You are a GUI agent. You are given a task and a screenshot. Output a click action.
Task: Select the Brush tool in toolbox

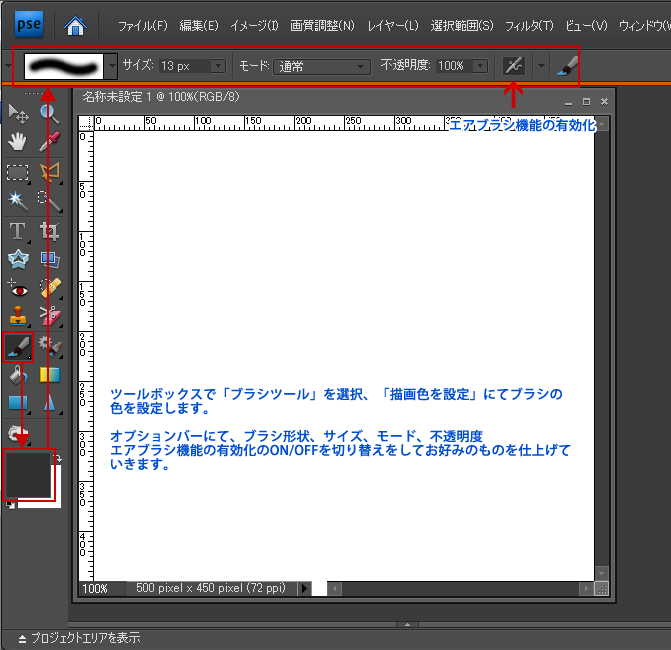coord(18,347)
